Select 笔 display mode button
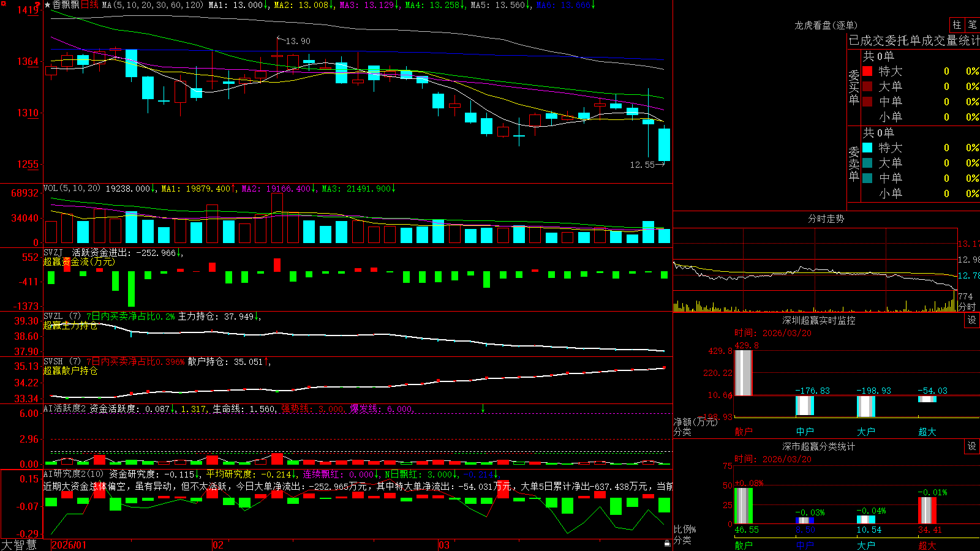 tap(972, 25)
